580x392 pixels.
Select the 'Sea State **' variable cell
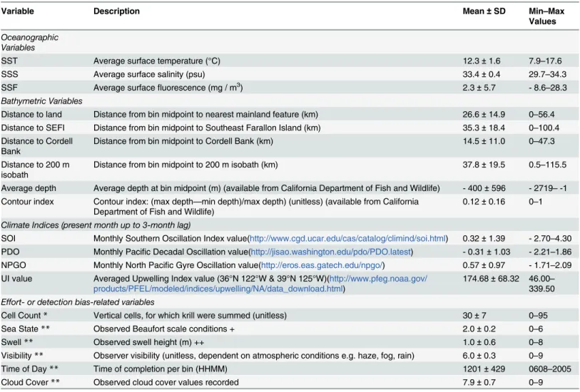click(x=25, y=329)
